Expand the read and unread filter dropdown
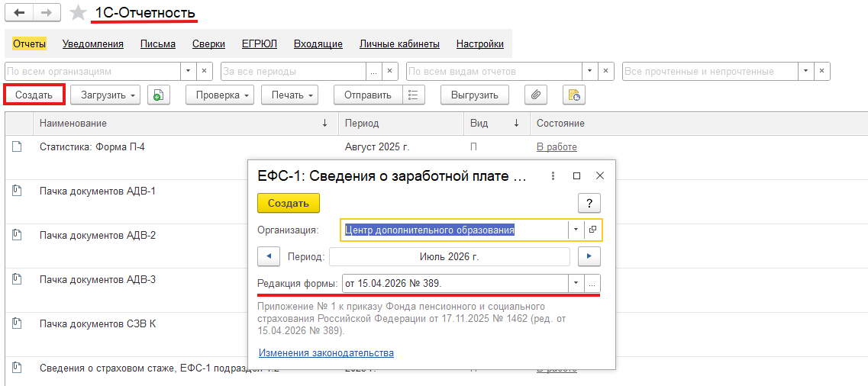Image resolution: width=868 pixels, height=386 pixels. 805,72
